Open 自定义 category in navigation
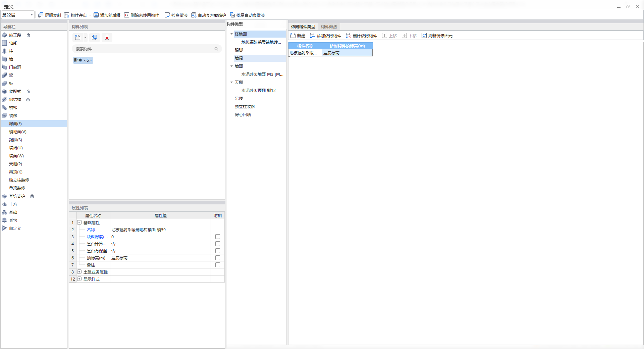 tap(15, 229)
